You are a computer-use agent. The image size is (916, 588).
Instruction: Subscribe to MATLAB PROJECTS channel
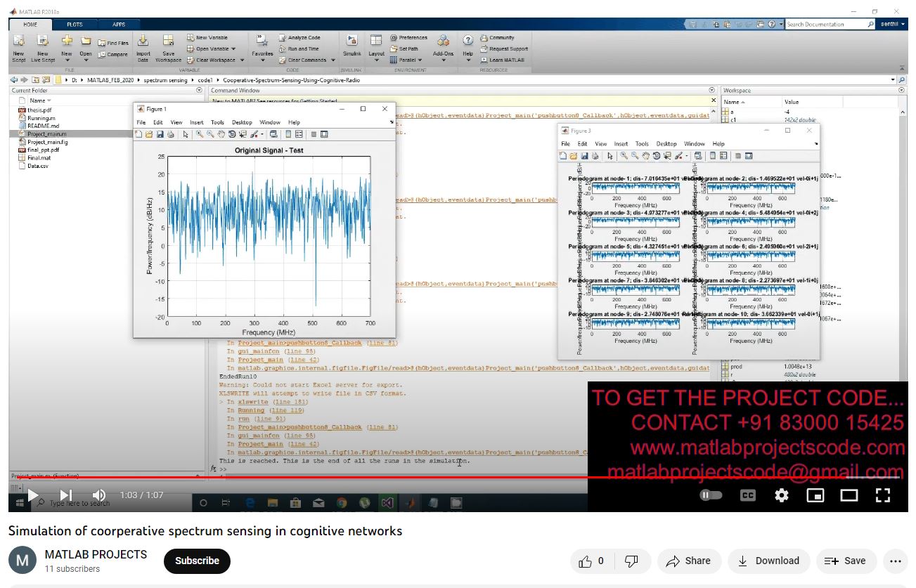197,561
